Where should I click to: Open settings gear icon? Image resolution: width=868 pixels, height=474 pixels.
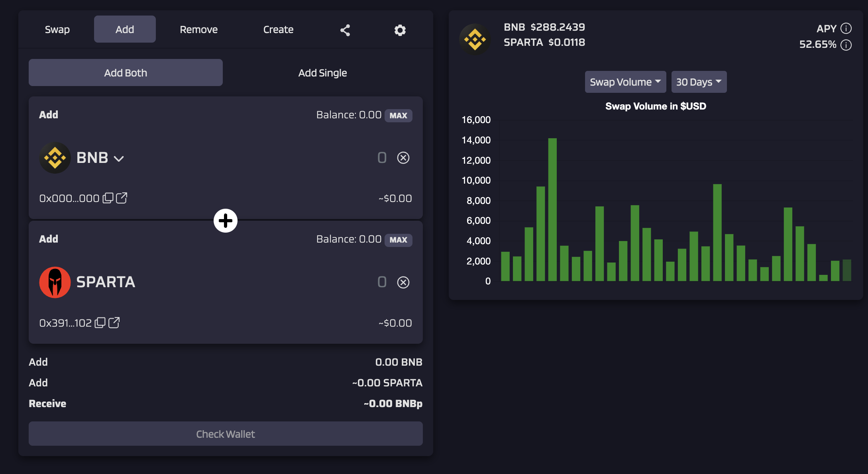(400, 30)
